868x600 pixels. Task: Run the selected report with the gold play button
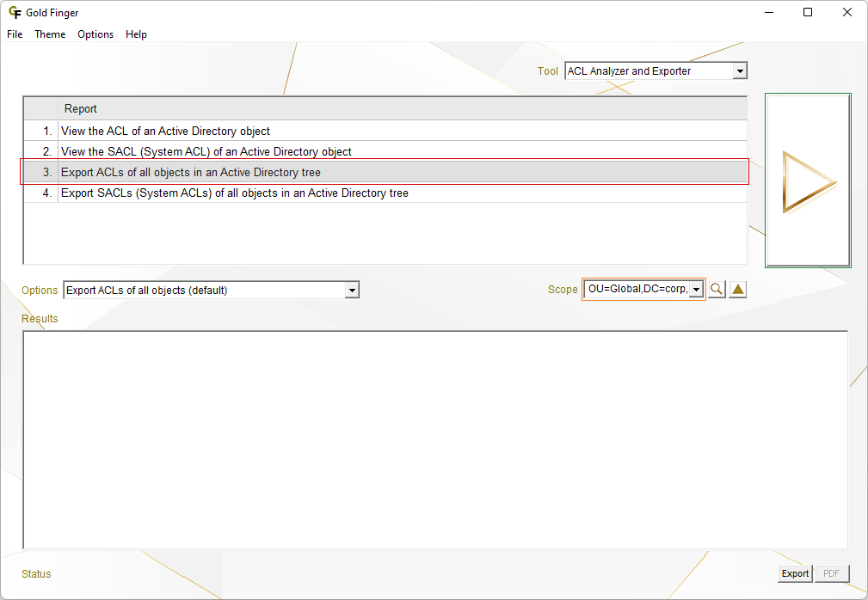click(x=809, y=181)
